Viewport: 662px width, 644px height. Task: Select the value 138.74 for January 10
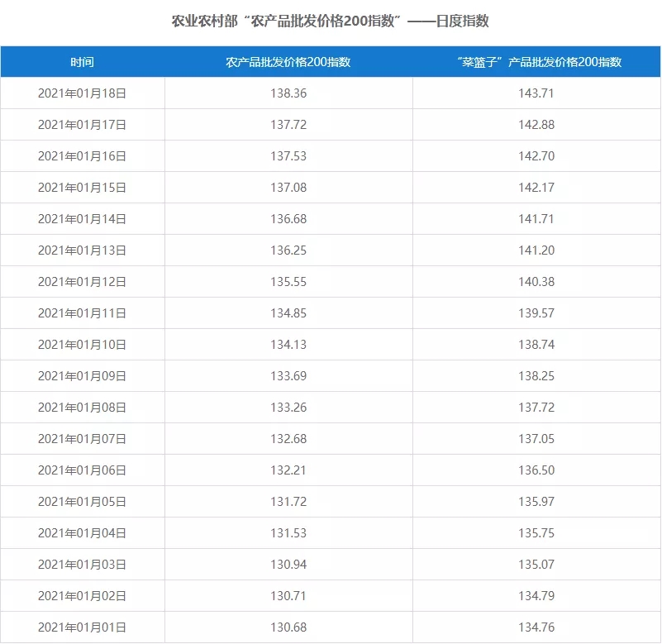click(x=536, y=345)
